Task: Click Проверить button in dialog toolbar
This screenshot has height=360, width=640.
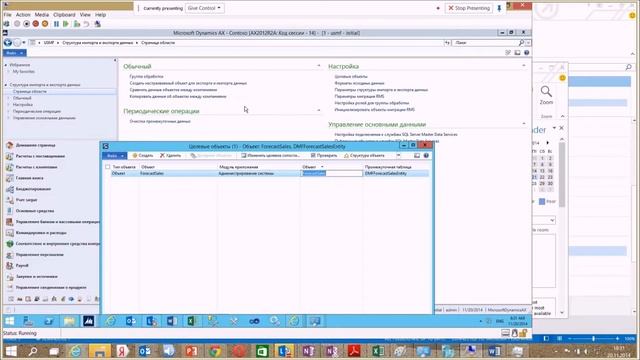Action: click(324, 156)
